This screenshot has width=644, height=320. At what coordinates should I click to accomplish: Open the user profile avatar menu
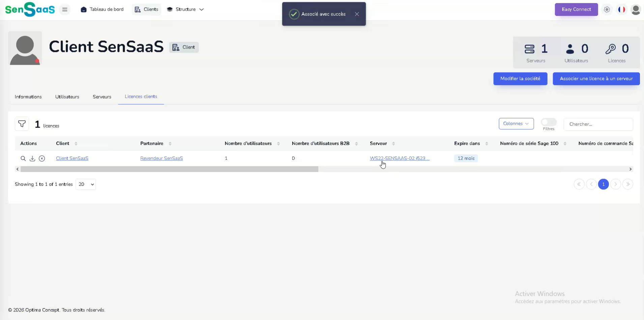pyautogui.click(x=636, y=9)
